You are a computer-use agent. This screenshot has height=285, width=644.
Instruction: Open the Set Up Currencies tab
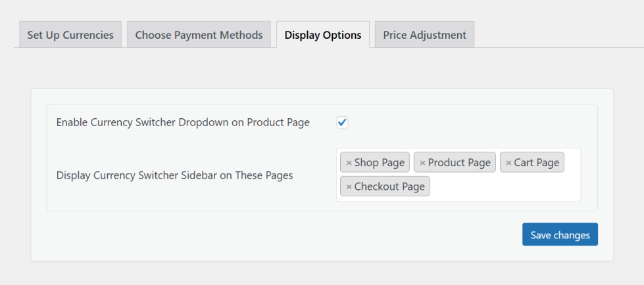70,35
